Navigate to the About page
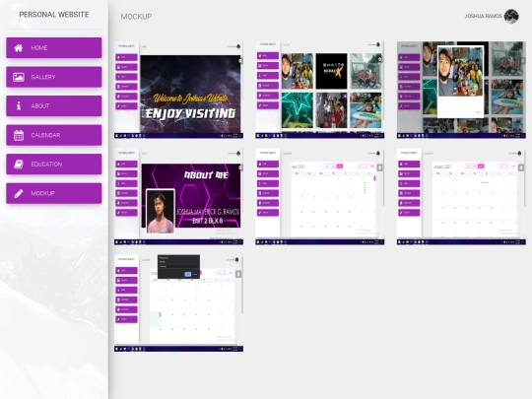The height and width of the screenshot is (399, 532). point(54,105)
